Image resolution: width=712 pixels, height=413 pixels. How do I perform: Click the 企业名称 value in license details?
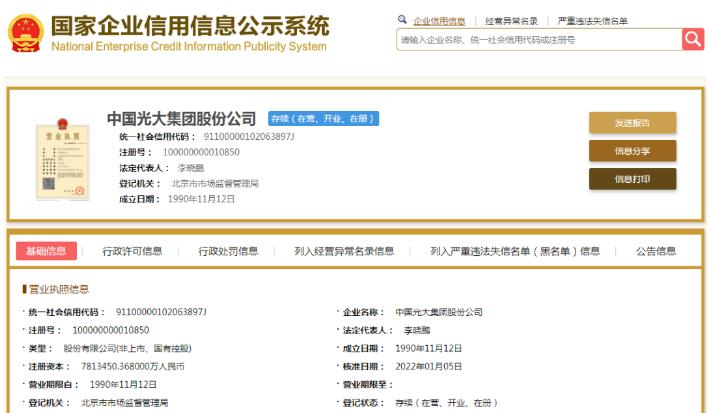coord(439,312)
